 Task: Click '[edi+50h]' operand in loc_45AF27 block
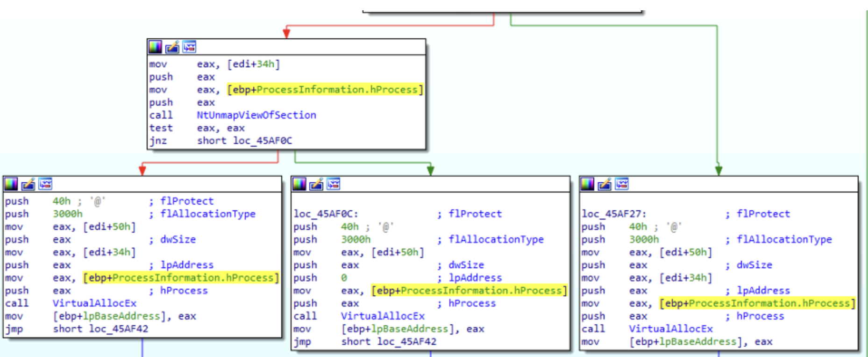686,252
